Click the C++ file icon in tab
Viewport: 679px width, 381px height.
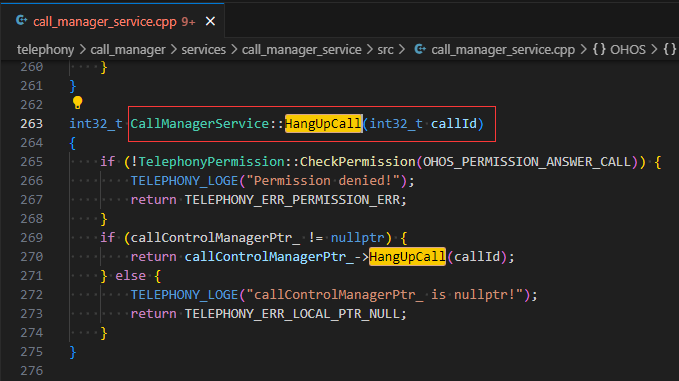21,21
